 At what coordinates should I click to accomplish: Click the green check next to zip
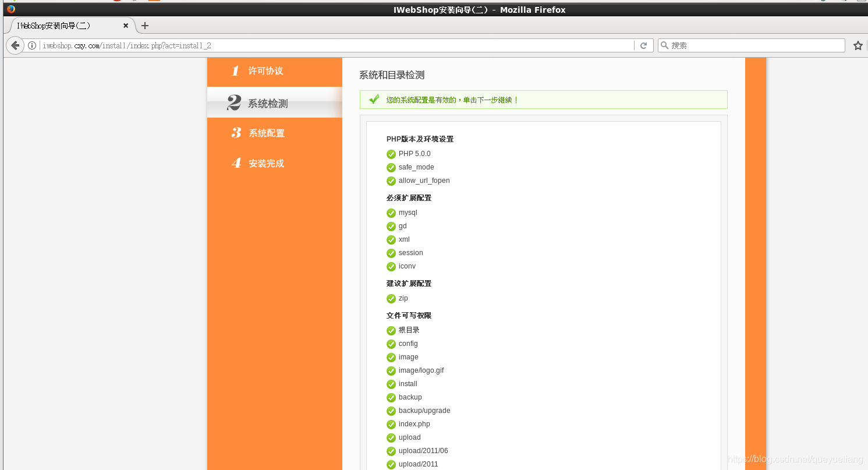click(391, 299)
